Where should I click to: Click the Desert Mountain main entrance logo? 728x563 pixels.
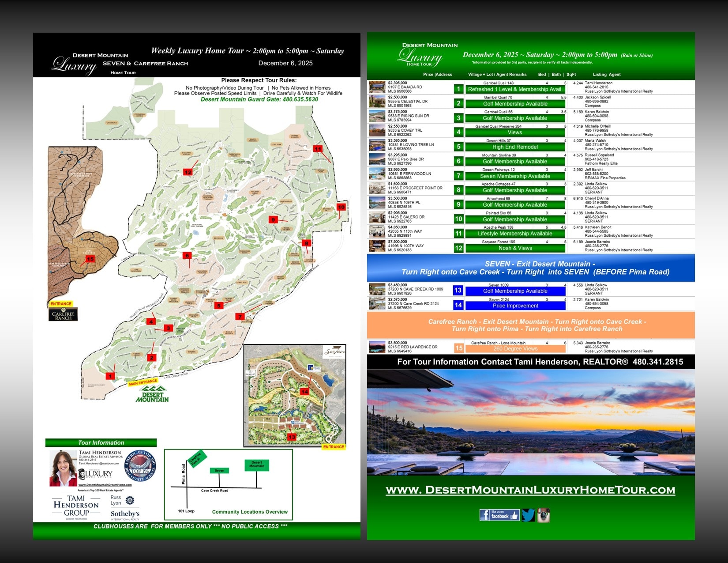152,394
